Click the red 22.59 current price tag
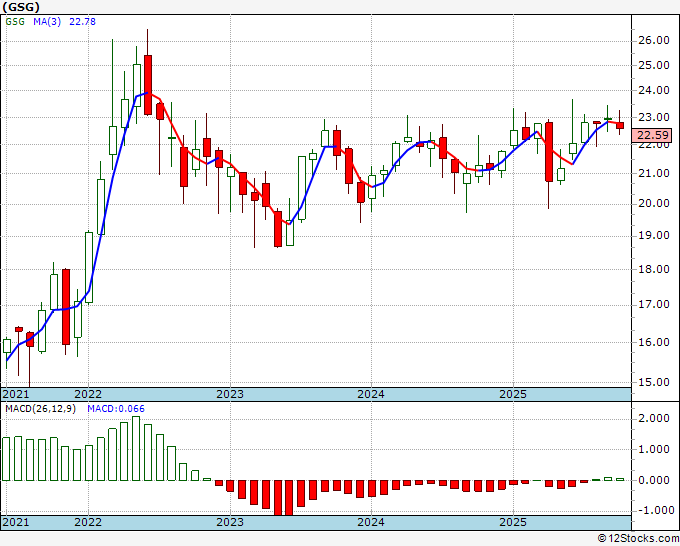Image resolution: width=680 pixels, height=546 pixels. pos(652,136)
